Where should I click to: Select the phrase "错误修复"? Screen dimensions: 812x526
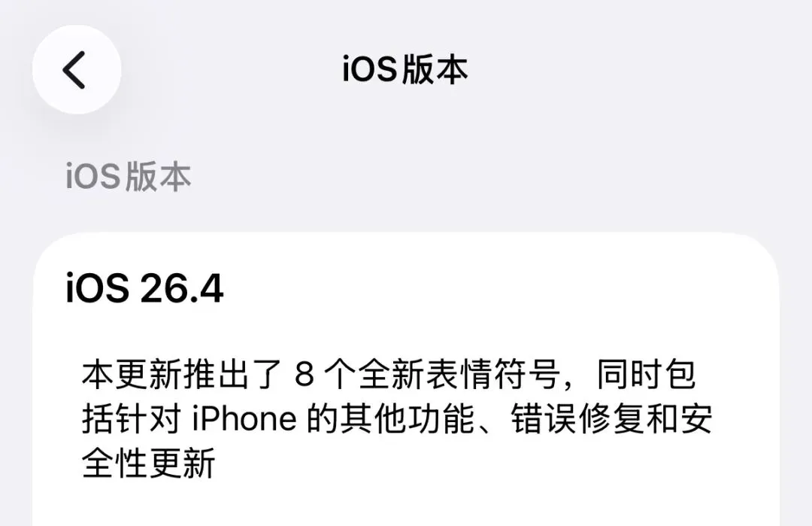pos(577,418)
